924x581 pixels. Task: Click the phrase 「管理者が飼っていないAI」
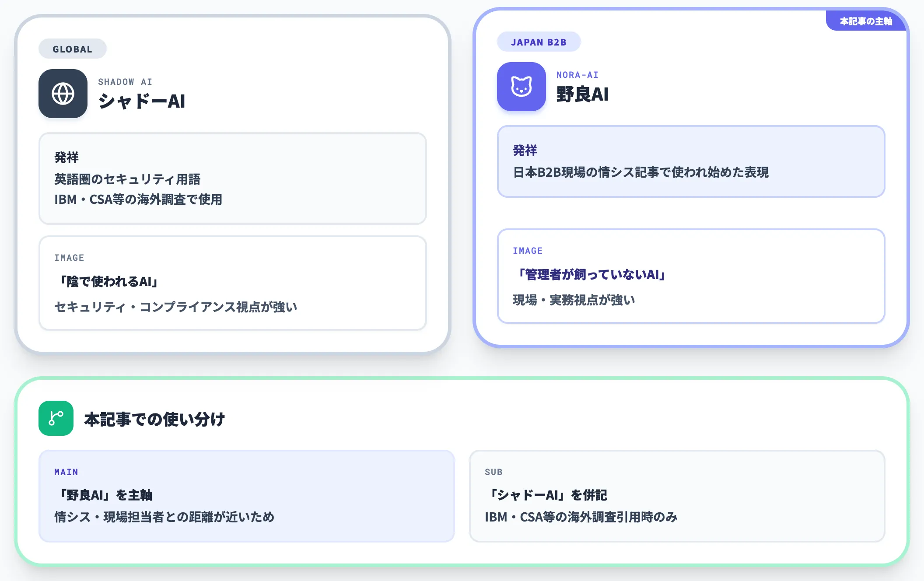591,274
